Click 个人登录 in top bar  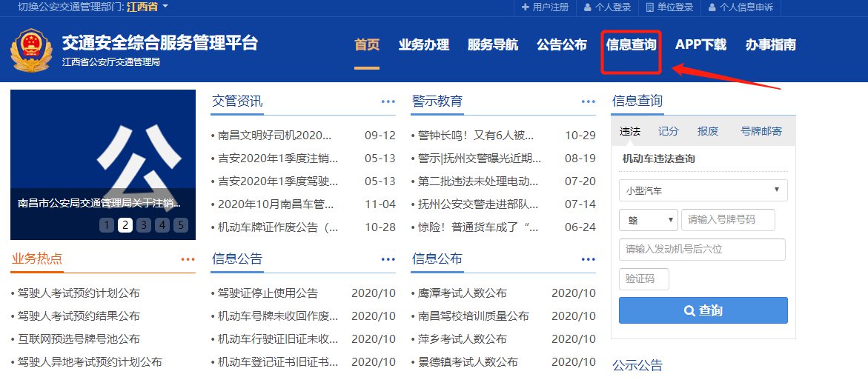tap(607, 7)
